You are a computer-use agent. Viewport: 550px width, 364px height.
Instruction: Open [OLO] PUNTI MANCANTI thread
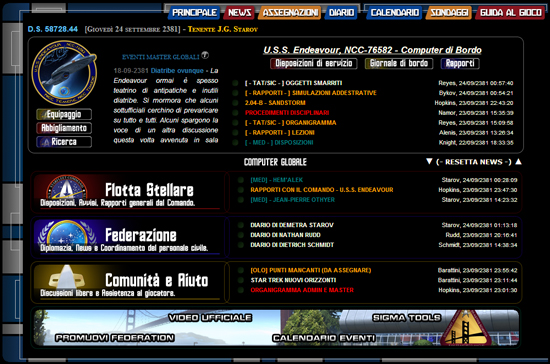click(x=311, y=270)
